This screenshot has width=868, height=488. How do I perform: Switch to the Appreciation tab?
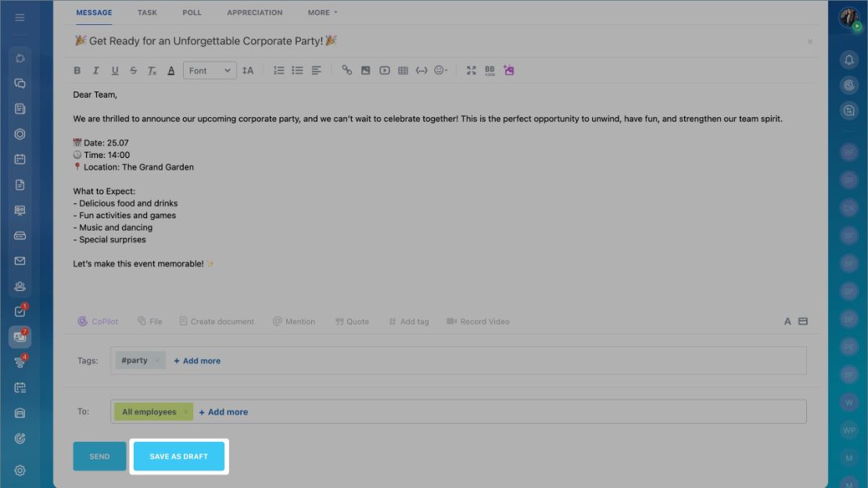[255, 13]
